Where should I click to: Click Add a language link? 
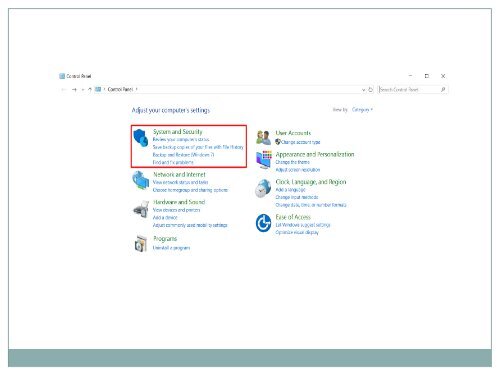[x=290, y=190]
